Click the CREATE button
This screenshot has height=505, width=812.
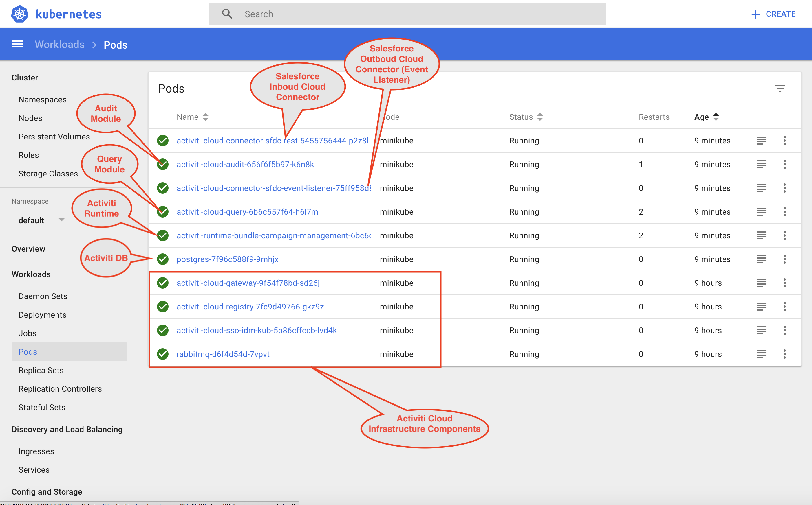773,14
